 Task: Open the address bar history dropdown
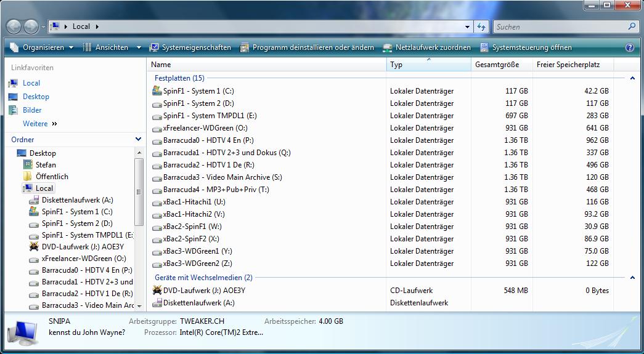pyautogui.click(x=467, y=26)
